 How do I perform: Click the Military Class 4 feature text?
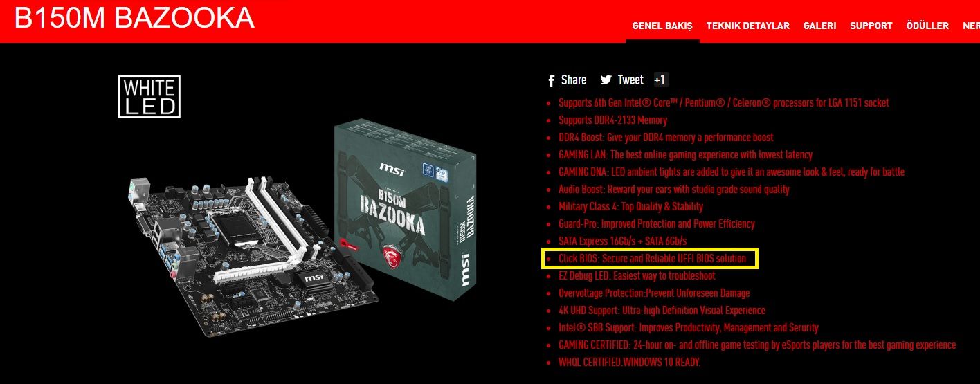(x=630, y=207)
